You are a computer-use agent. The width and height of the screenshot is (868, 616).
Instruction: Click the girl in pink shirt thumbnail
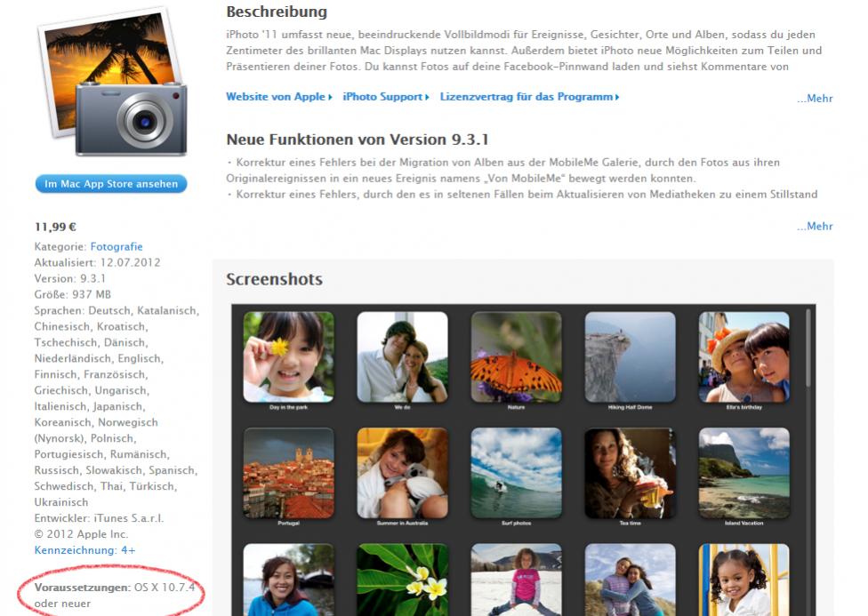[516, 580]
